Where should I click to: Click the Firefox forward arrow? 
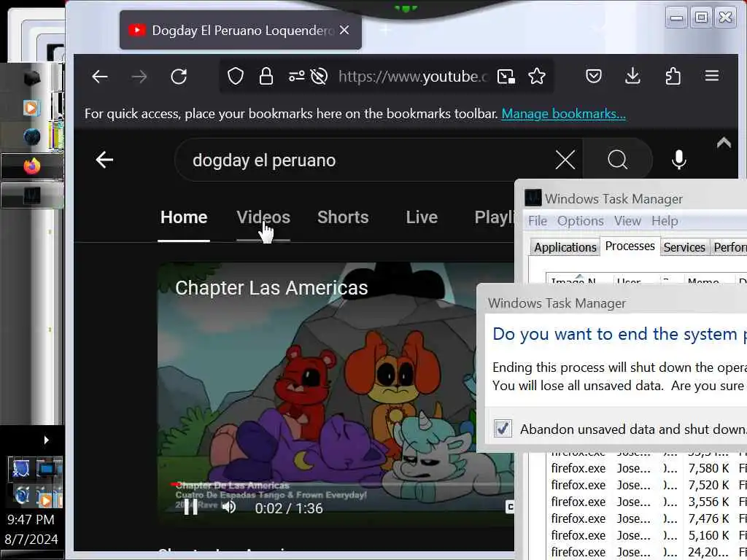pyautogui.click(x=139, y=76)
